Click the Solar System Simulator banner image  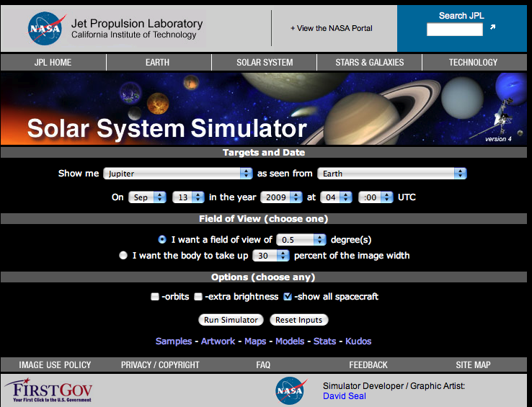[264, 109]
